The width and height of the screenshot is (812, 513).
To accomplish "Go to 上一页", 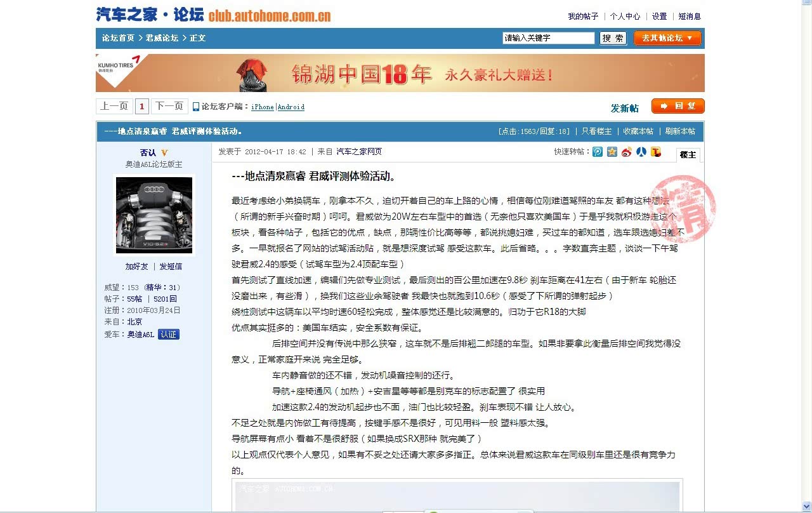I will [x=114, y=106].
